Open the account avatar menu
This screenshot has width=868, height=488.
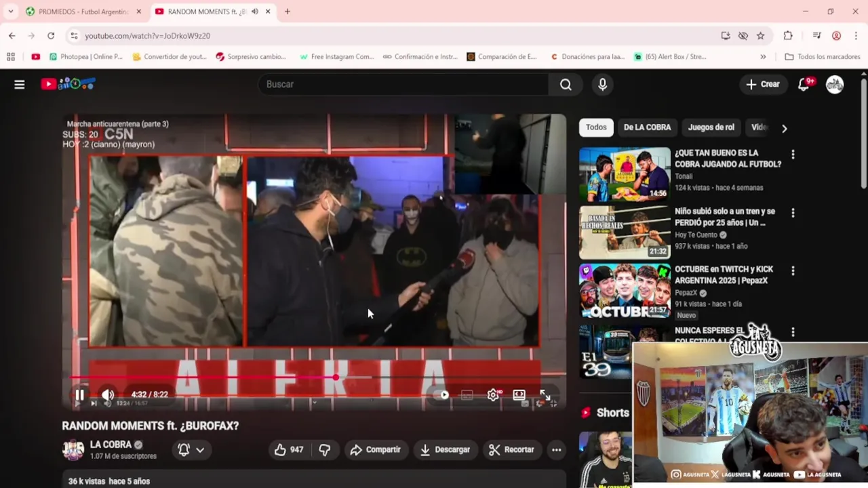coord(835,84)
